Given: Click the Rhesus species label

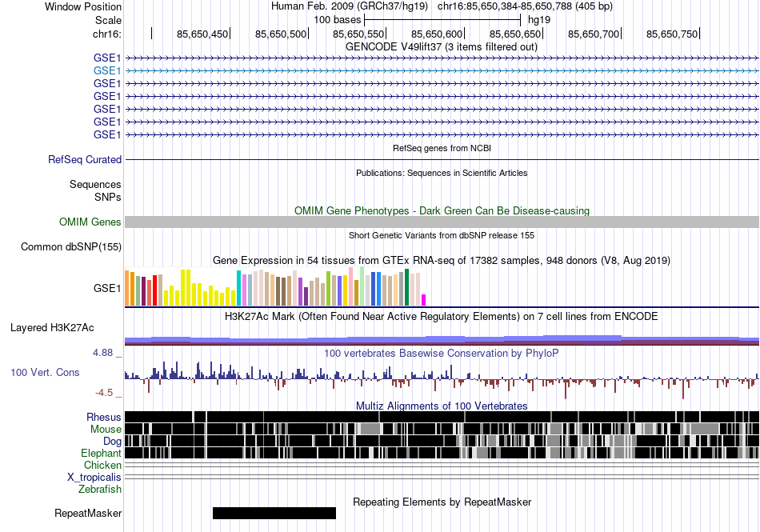Looking at the screenshot, I should tap(104, 417).
